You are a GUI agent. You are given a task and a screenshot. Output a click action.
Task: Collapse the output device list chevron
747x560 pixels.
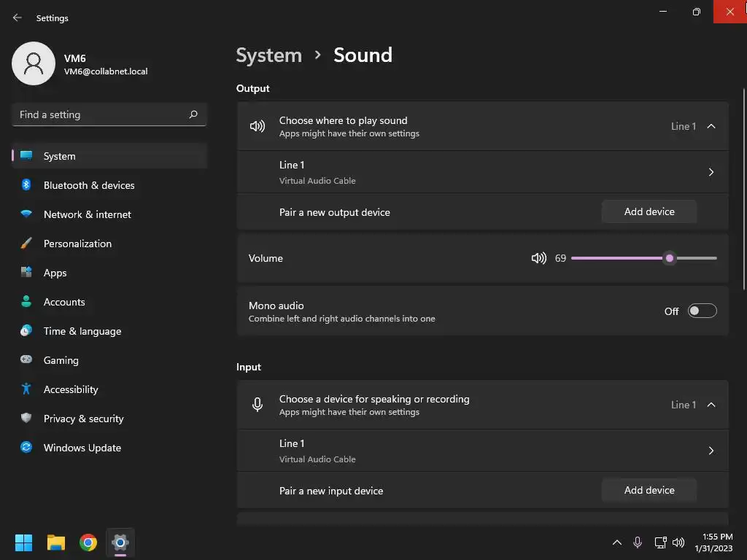coord(711,126)
